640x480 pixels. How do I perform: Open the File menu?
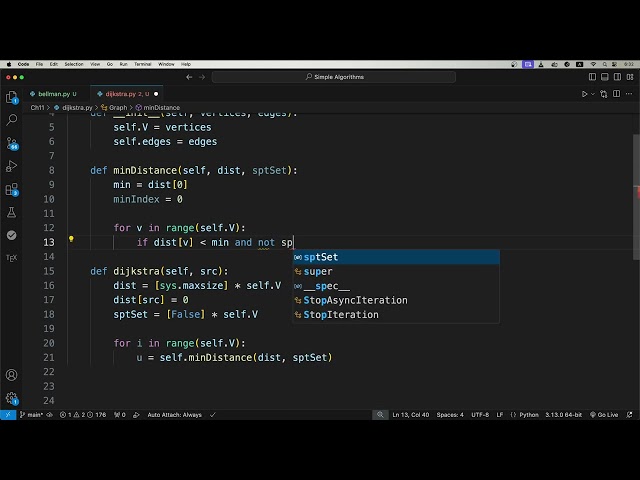point(39,64)
